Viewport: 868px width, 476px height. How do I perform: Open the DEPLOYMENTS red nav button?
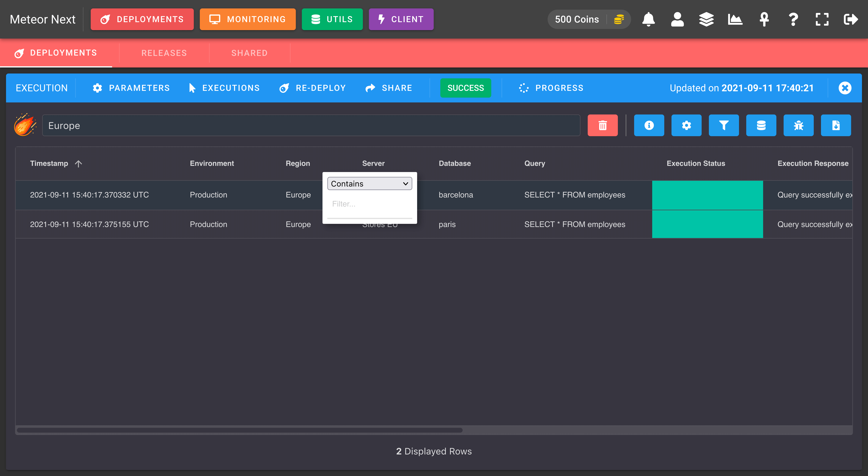(142, 19)
